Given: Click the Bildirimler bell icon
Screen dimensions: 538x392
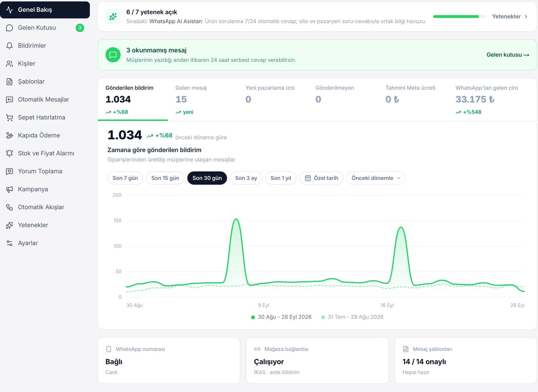Looking at the screenshot, I should tap(9, 46).
